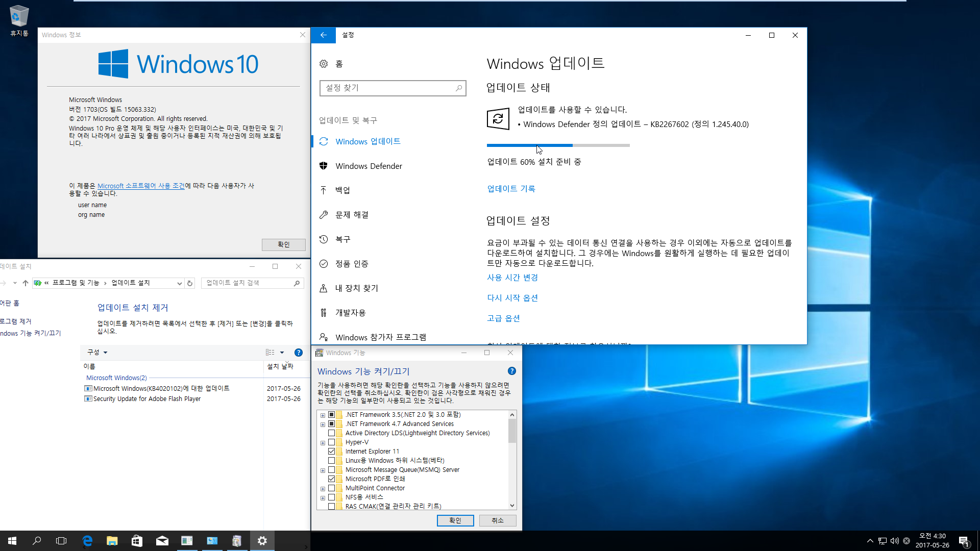
Task: Open the Start menu
Action: coord(12,541)
